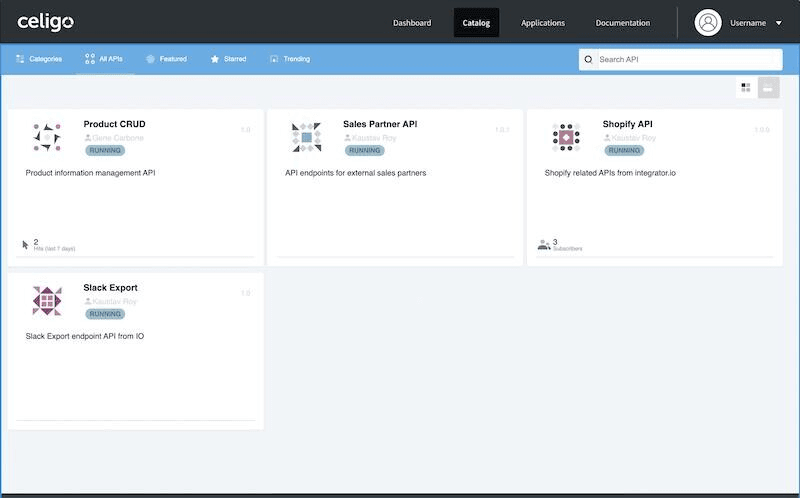Click the Slack Export API icon
800x498 pixels.
pos(46,301)
